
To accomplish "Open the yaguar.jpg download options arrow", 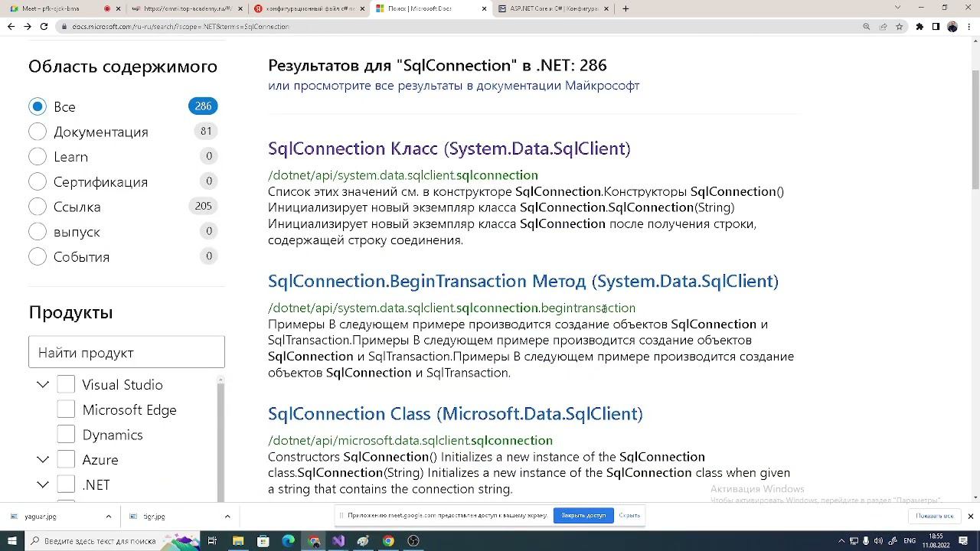I will 108,517.
